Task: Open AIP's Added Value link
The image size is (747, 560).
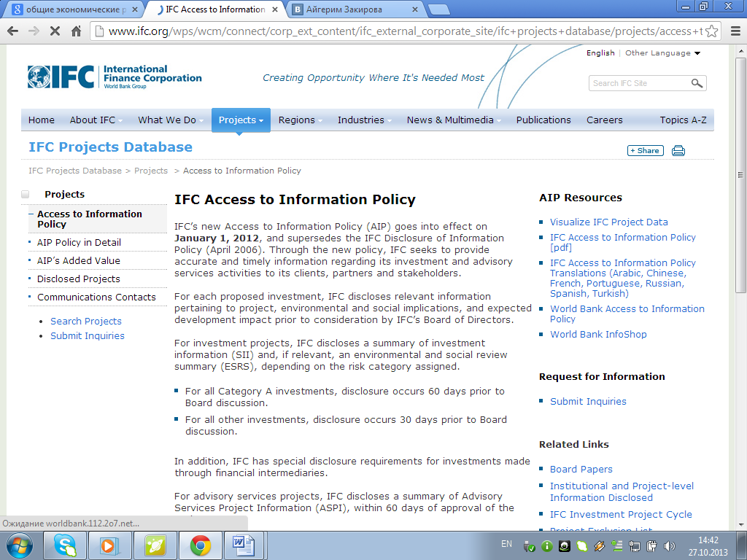Action: [x=79, y=261]
